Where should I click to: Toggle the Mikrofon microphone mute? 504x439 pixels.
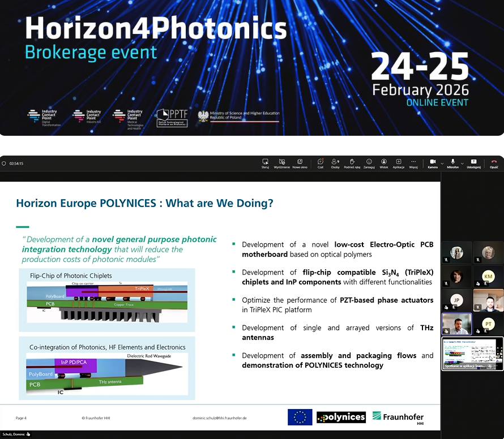452,163
